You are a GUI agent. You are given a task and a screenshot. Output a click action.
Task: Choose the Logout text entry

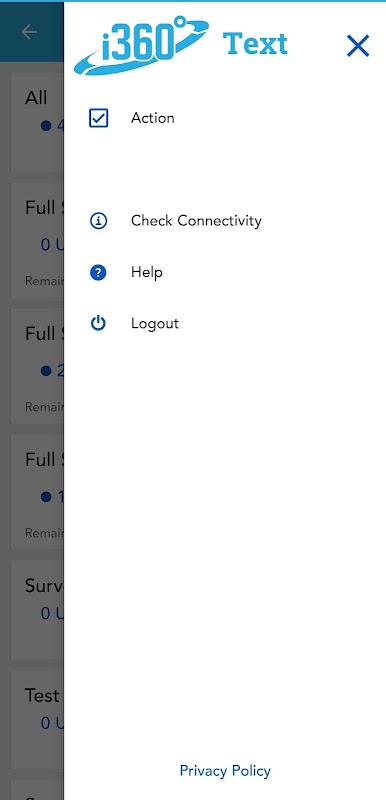tap(155, 323)
